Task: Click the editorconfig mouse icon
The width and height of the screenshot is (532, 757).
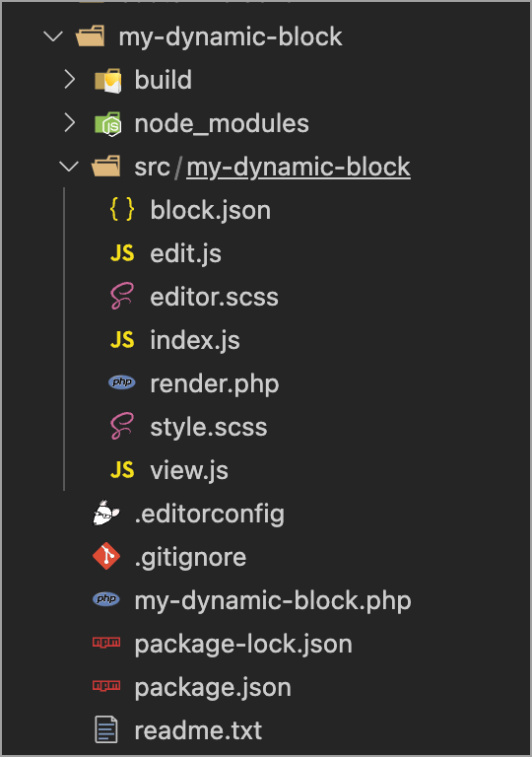Action: click(x=106, y=513)
